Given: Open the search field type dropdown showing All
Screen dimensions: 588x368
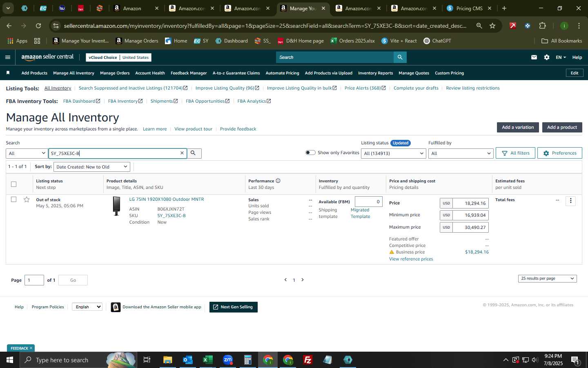Looking at the screenshot, I should coord(27,153).
